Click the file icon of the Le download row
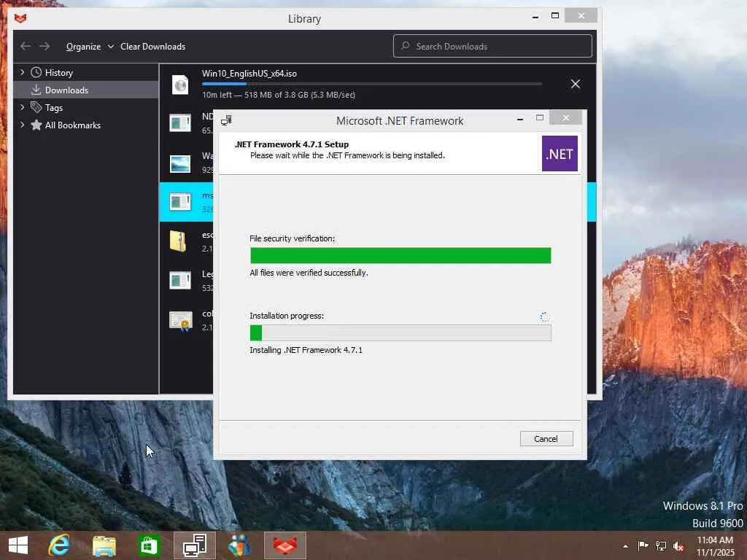The image size is (747, 560). [x=180, y=281]
